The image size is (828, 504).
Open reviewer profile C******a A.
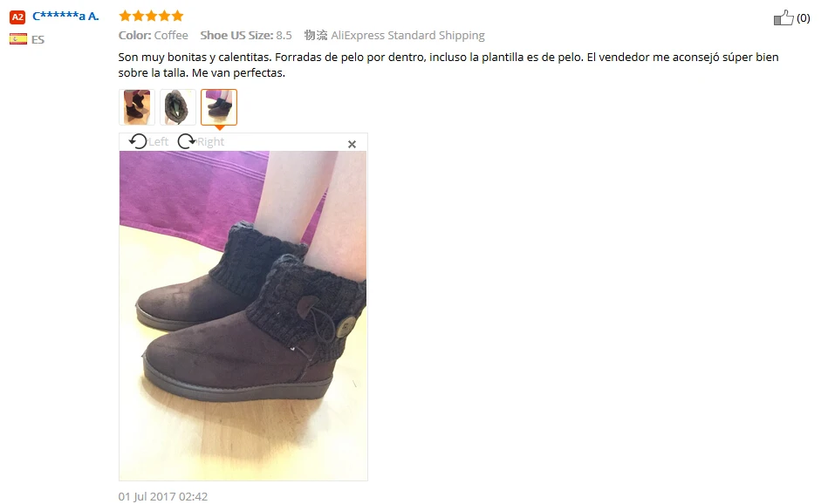(65, 17)
